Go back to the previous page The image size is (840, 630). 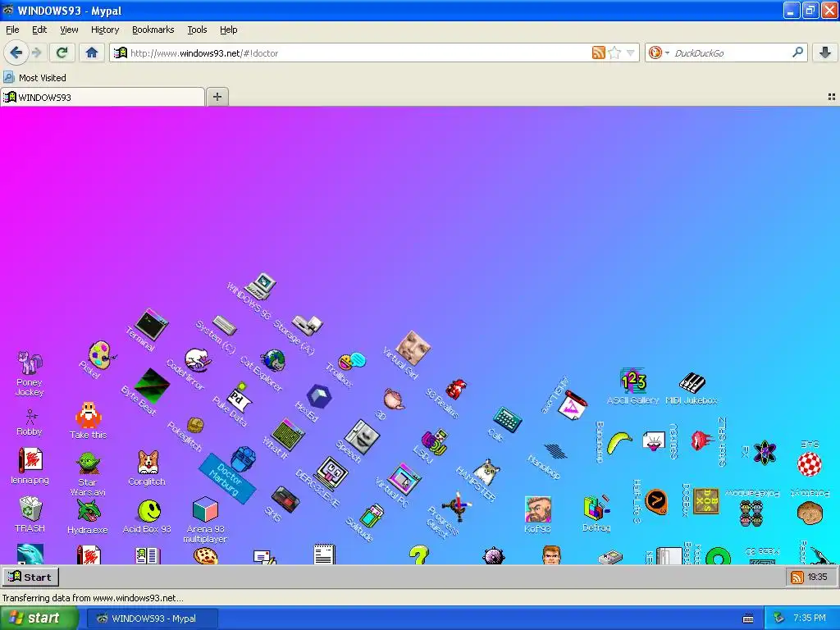point(16,52)
